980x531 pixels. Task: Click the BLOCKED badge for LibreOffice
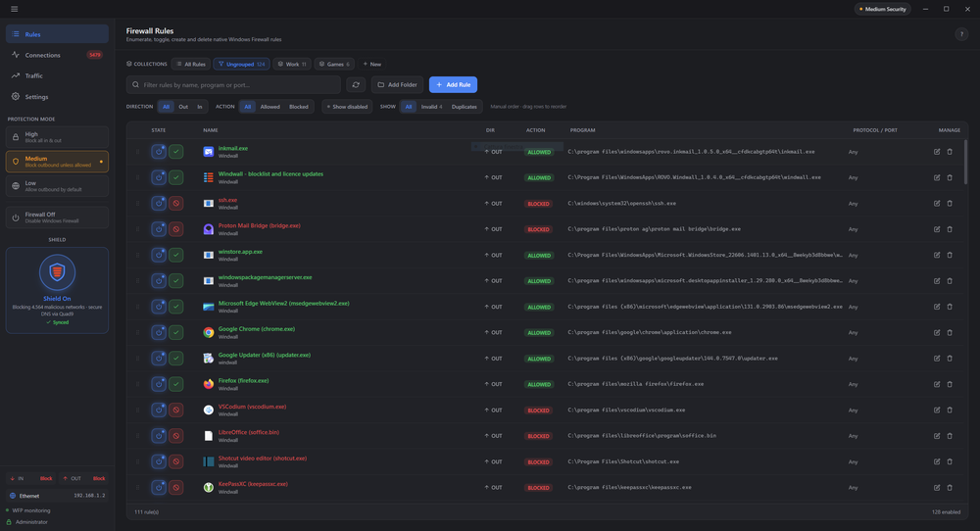[x=538, y=436]
